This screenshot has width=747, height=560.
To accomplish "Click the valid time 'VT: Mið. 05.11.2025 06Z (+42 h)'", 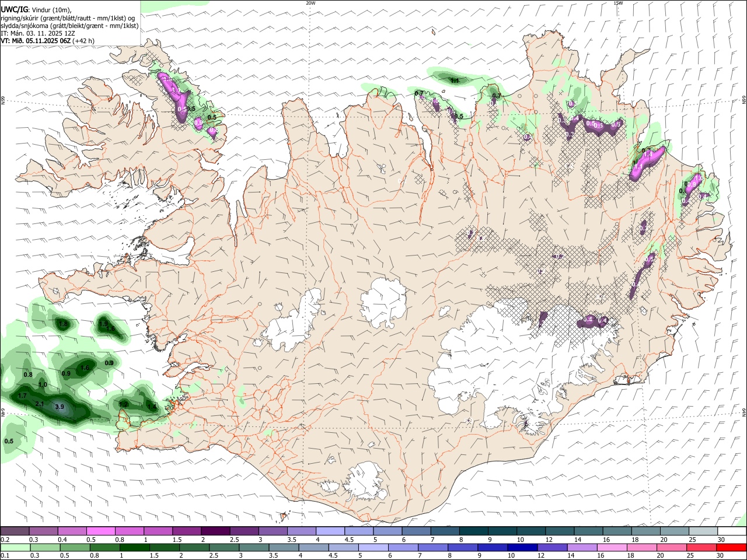I will coord(47,41).
